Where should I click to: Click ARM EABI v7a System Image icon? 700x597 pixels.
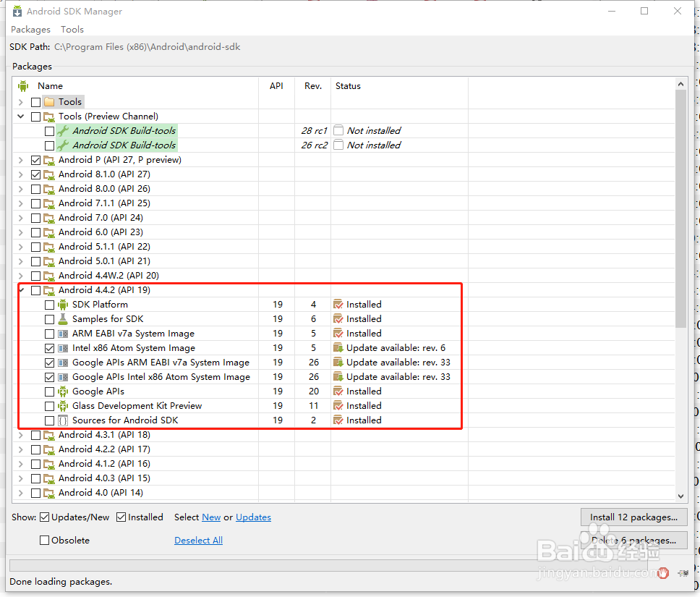[x=63, y=334]
